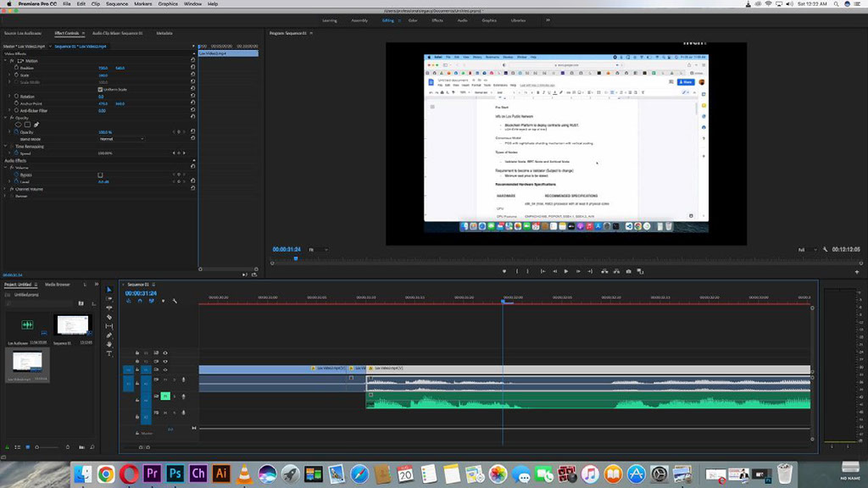Select the Sequence 01 thumbnail in project panel
868x488 pixels.
point(72,325)
